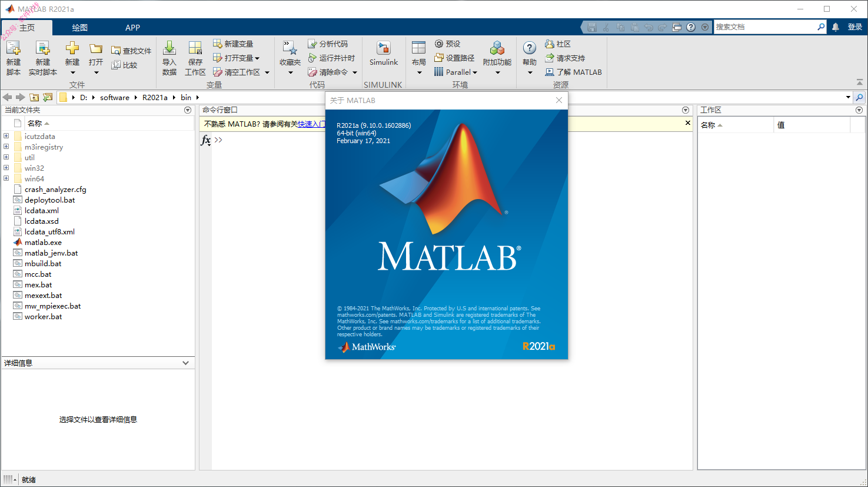Click 运行并计时 (Run and Time)
Viewport: 868px width, 487px height.
(331, 58)
